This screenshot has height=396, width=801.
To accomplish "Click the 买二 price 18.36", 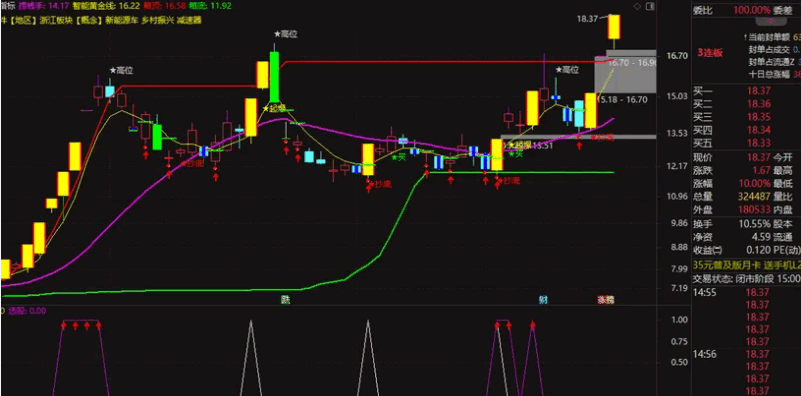I will 759,104.
